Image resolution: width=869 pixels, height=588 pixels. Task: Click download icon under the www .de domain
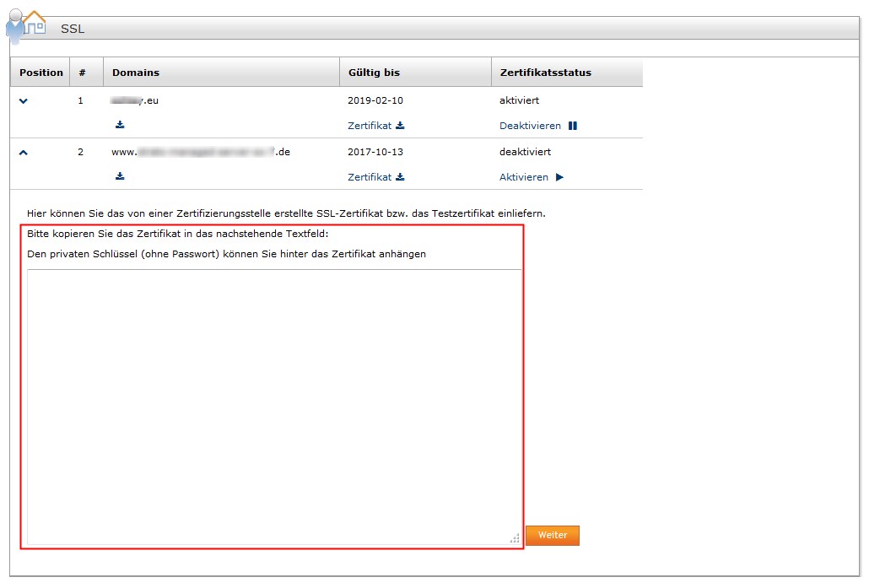(120, 176)
